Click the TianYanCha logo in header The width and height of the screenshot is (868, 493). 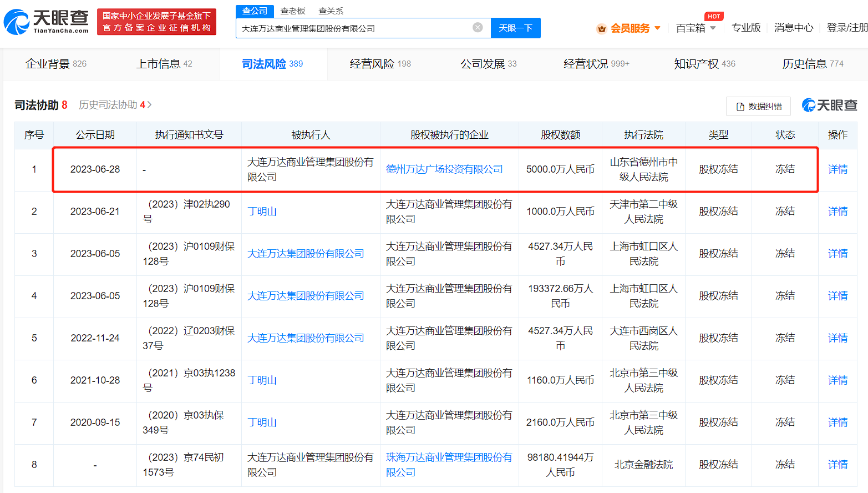[46, 22]
